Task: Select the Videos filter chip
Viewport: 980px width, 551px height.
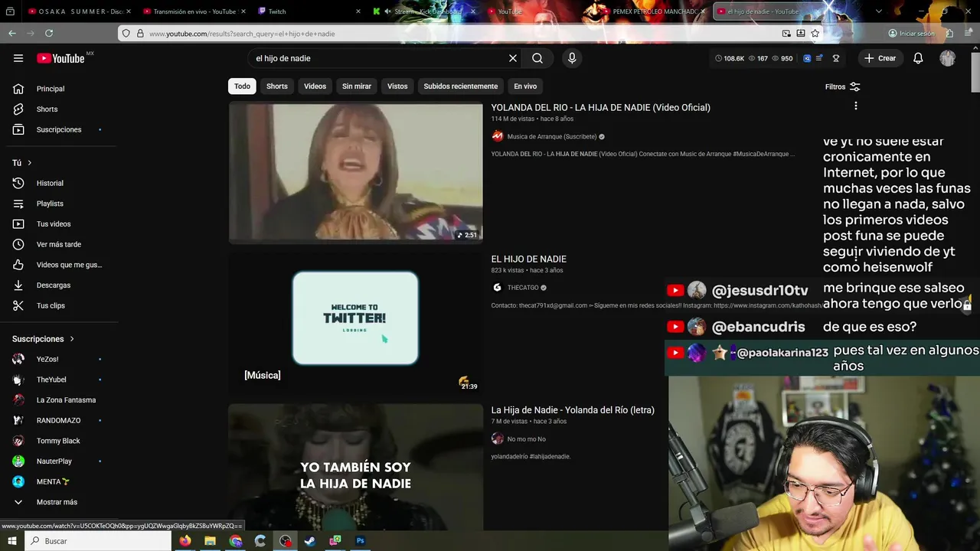Action: pos(315,86)
